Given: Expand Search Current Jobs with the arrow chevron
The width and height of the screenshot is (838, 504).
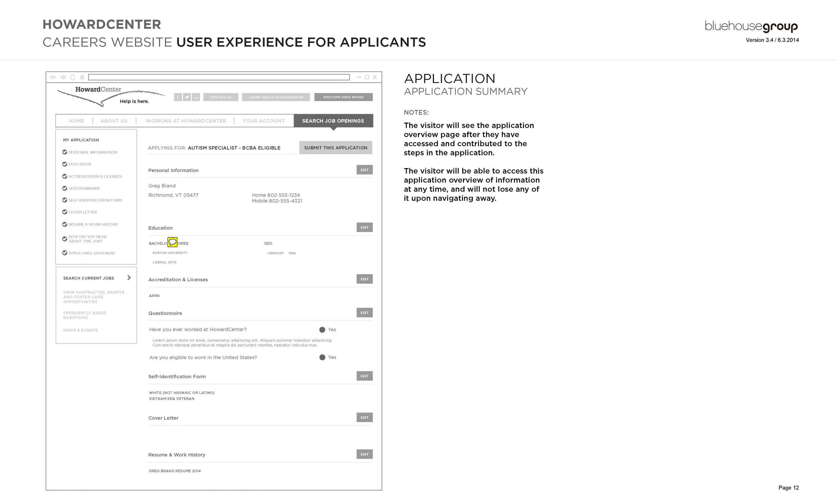Looking at the screenshot, I should pos(129,278).
